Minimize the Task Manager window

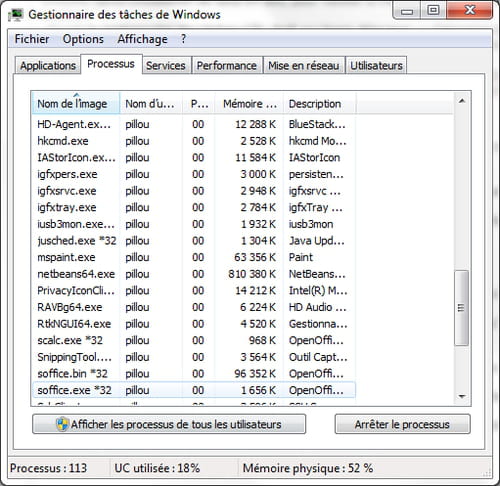click(407, 11)
